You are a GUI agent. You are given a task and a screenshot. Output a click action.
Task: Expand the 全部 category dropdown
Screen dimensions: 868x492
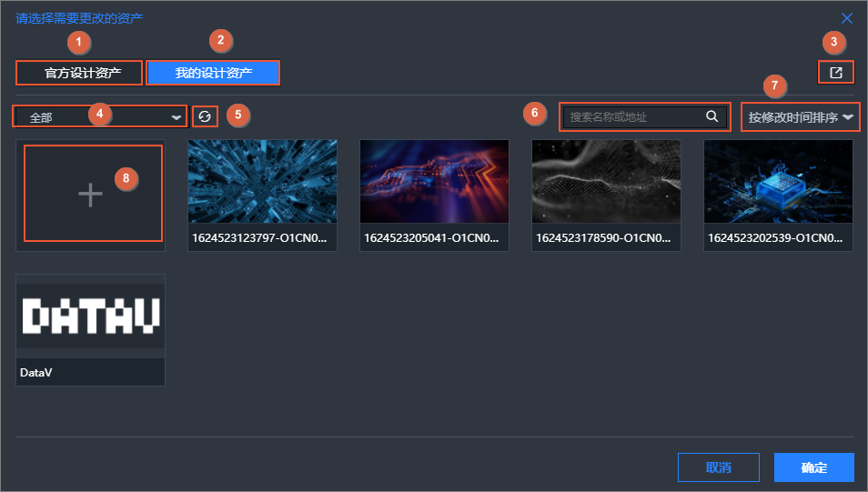pos(100,116)
